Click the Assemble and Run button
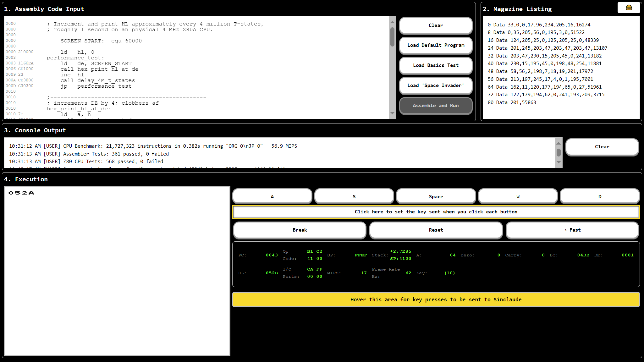644x362 pixels. [436, 106]
